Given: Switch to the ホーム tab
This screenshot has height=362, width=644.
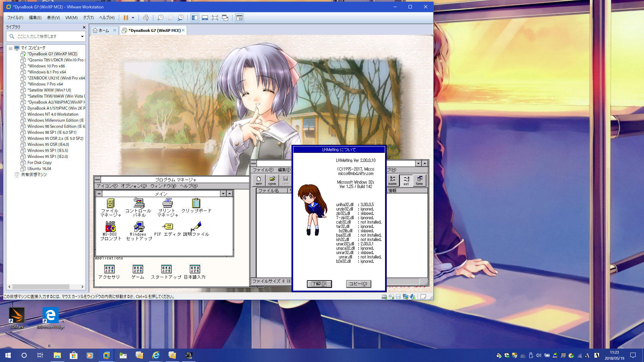Looking at the screenshot, I should click(x=104, y=31).
